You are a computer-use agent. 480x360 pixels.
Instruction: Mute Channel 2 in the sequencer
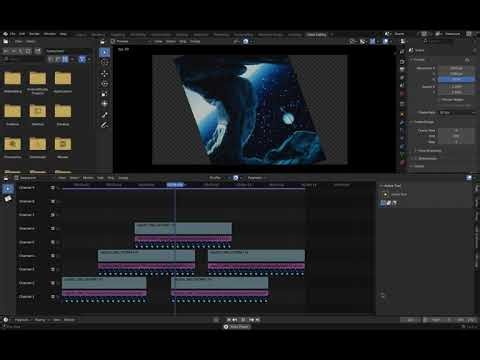click(52, 283)
